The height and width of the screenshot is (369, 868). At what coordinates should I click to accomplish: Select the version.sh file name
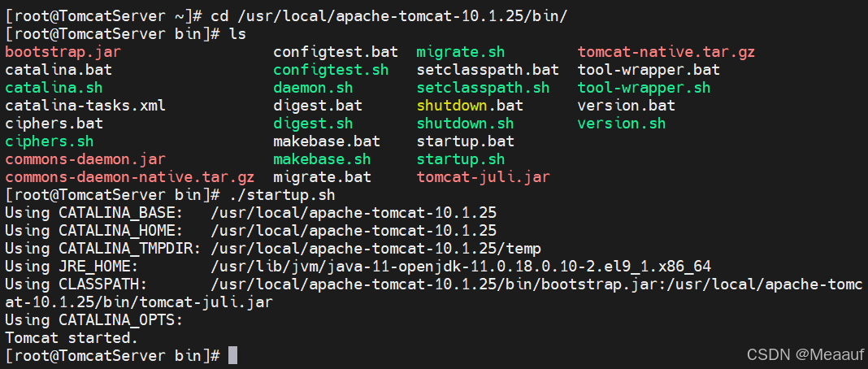[621, 124]
